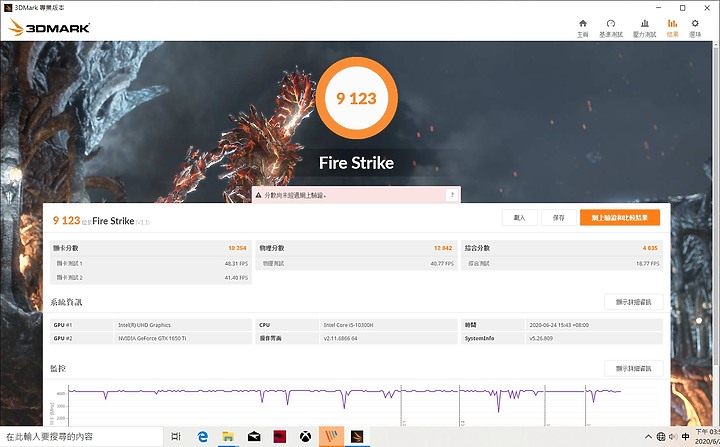Maximize the 3DMark window
This screenshot has width=720, height=447.
click(683, 8)
